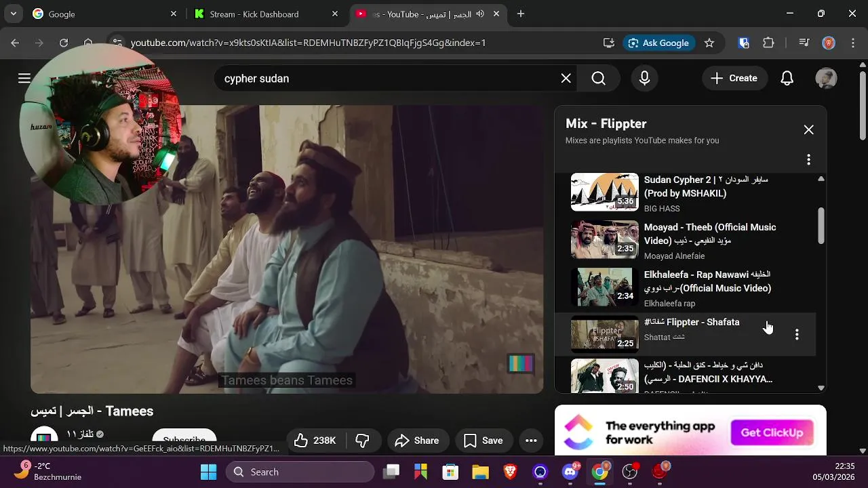Click the address bar URL
The image size is (868, 488).
[308, 43]
